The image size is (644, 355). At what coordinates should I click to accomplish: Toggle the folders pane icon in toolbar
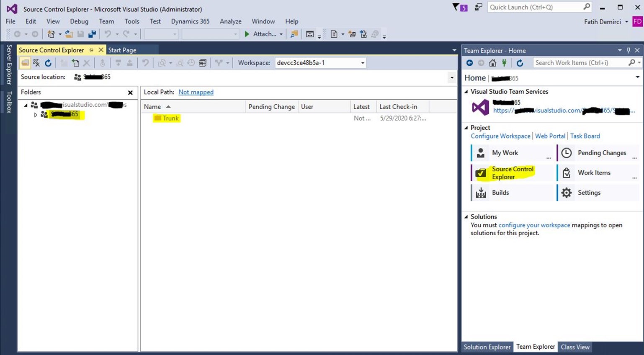coord(25,63)
